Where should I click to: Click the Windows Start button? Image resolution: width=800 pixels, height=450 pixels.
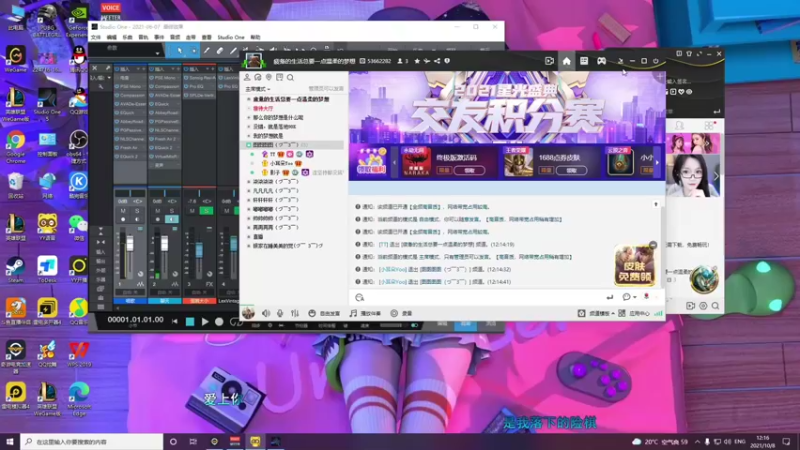(x=10, y=441)
